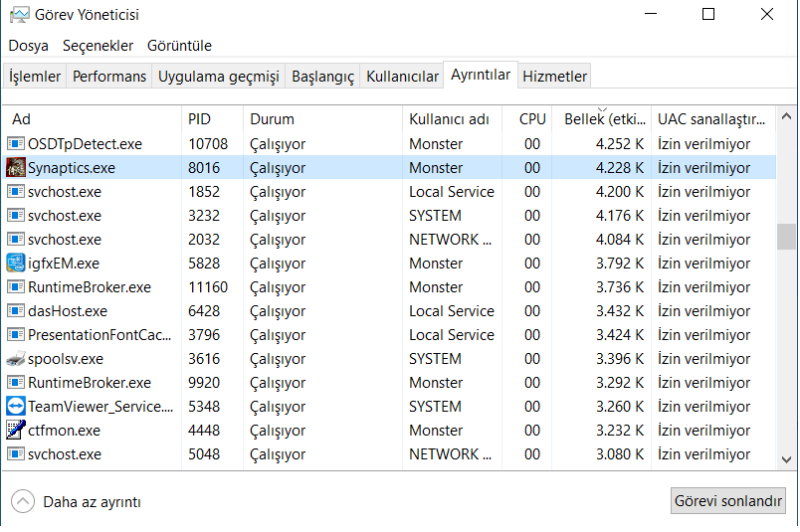Select the TeamViewer_Service... process name
The image size is (800, 532).
click(x=100, y=407)
